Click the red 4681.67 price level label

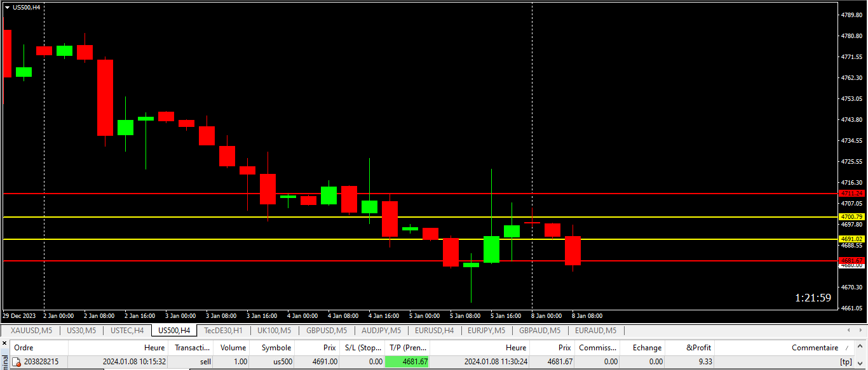coord(851,261)
